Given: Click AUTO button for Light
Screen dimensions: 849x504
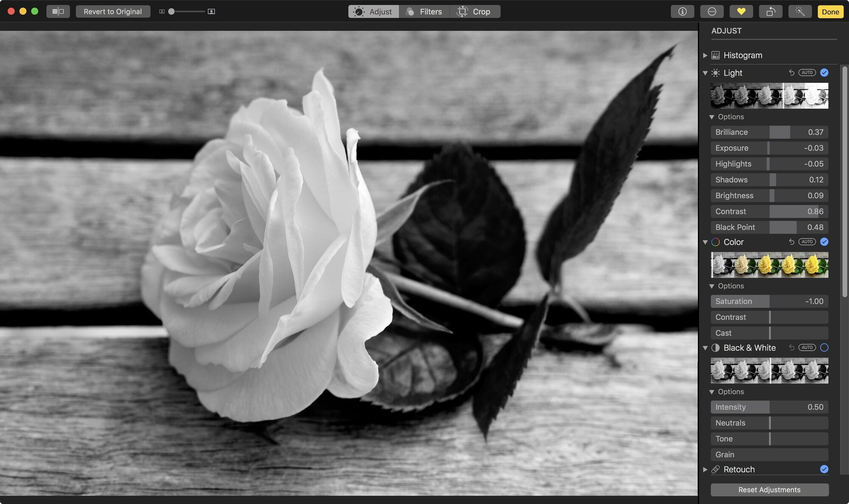Looking at the screenshot, I should [807, 73].
